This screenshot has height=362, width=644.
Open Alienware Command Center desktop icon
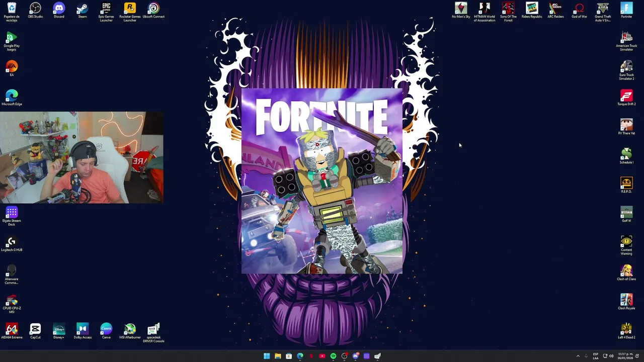tap(12, 275)
